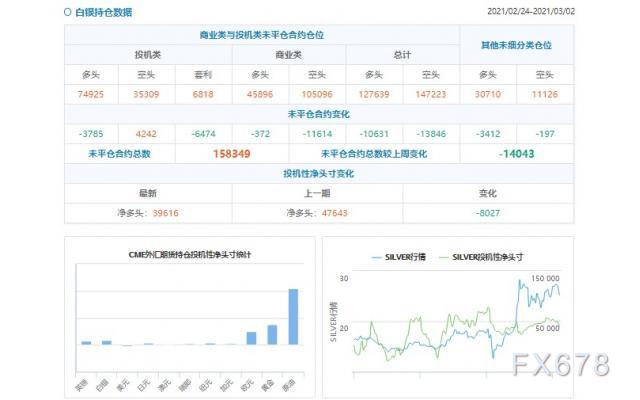The height and width of the screenshot is (400, 640).
Task: Click the tallest bar in the CME chart
Action: [x=293, y=317]
